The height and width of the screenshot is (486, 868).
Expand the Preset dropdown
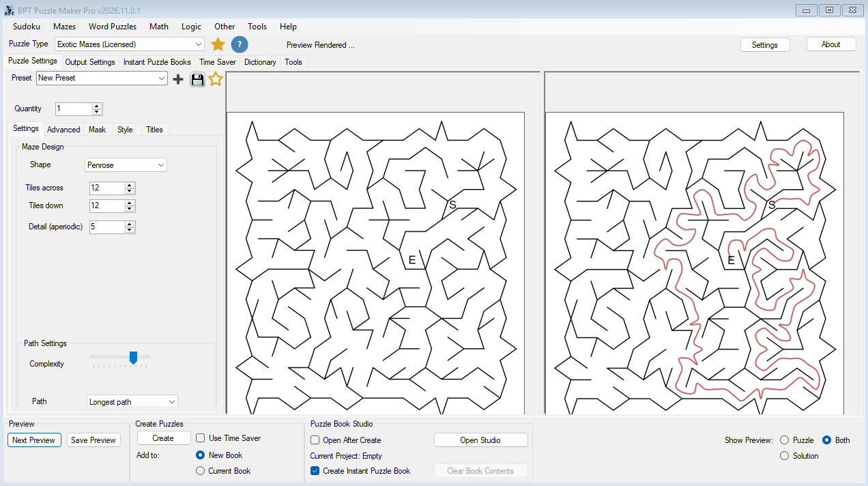102,78
